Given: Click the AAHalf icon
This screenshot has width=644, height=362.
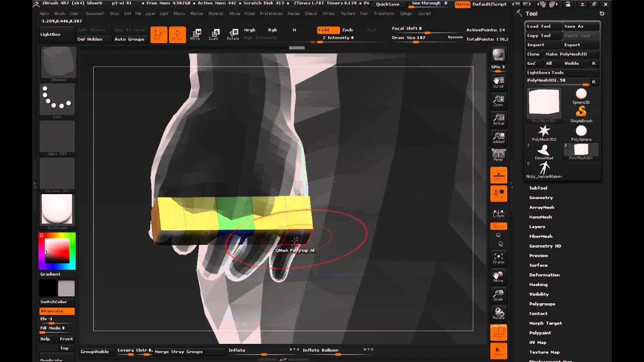Looking at the screenshot, I should point(499,138).
